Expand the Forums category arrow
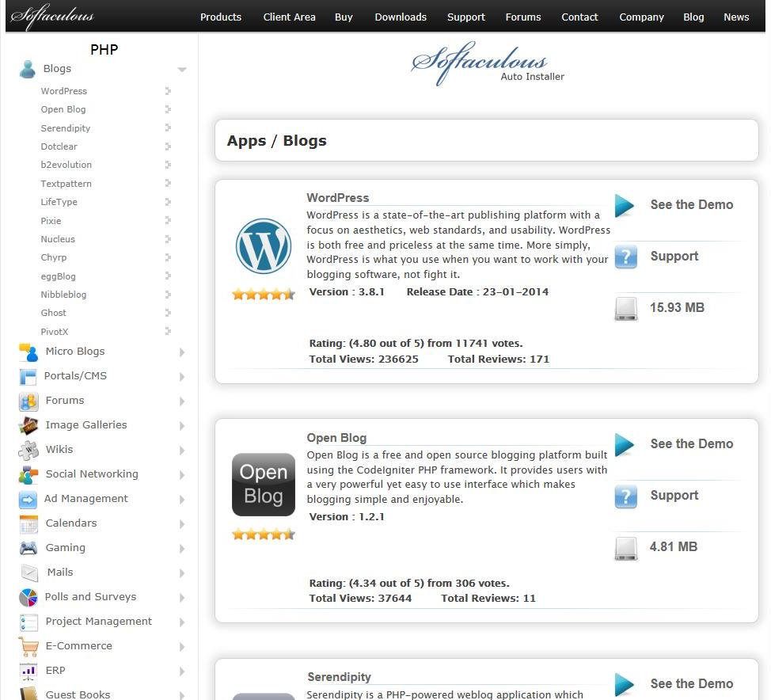Viewport: 771px width, 700px height. click(182, 401)
